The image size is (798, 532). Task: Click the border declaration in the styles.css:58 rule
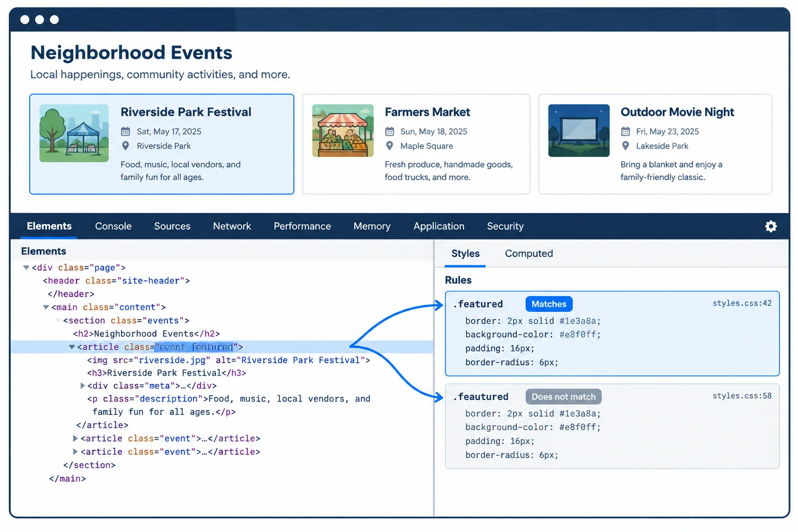point(533,414)
